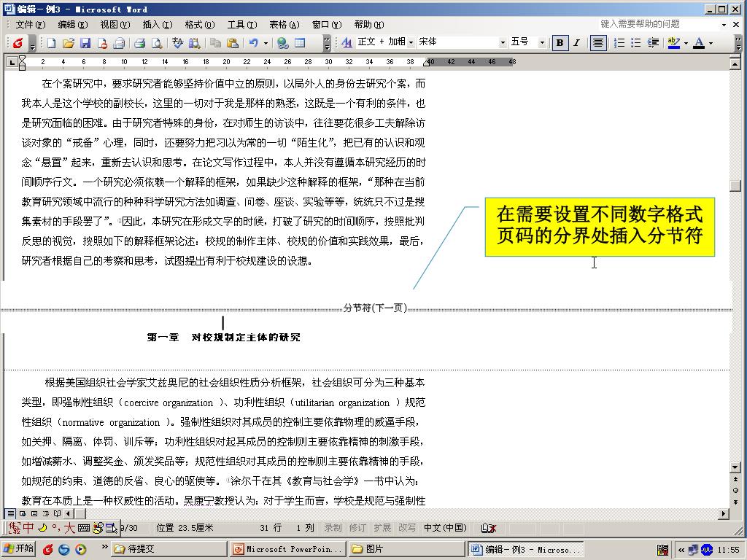Toggle IME 中 Chinese/English mode
The height and width of the screenshot is (560, 747).
(x=28, y=528)
